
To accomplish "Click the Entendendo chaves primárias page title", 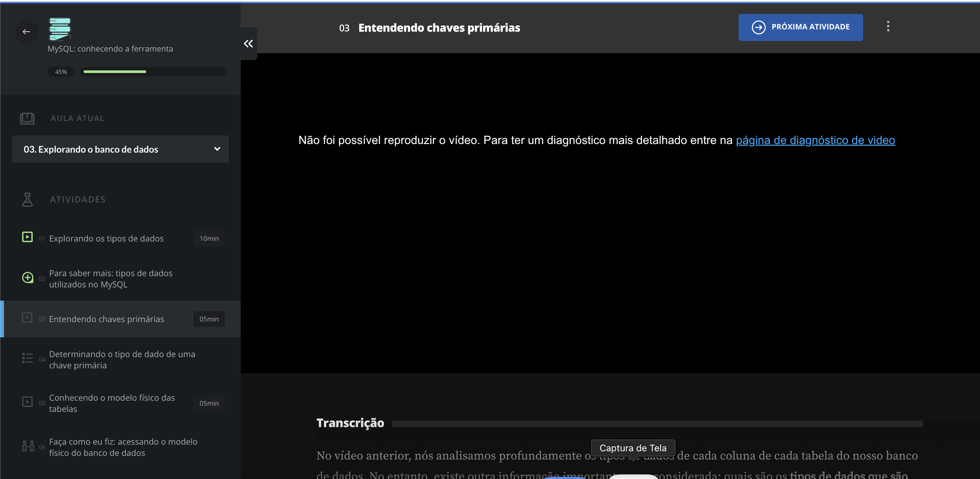I will 439,28.
